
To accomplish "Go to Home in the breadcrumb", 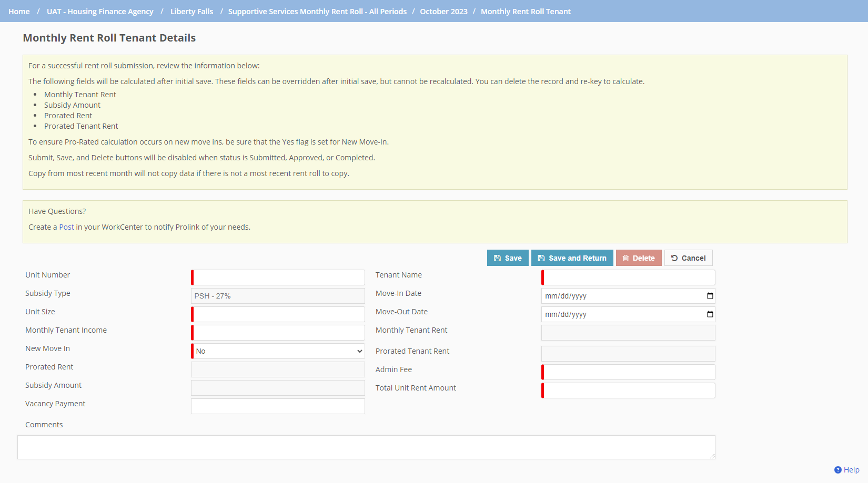I will tap(19, 12).
